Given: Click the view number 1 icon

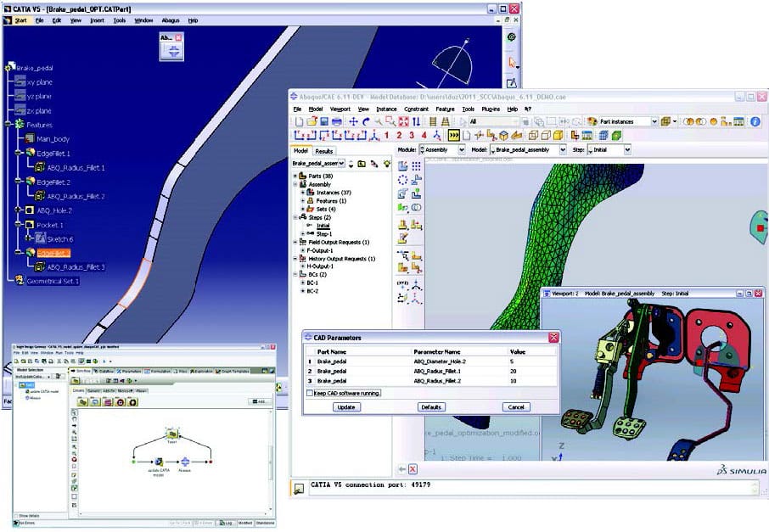Looking at the screenshot, I should click(x=386, y=135).
